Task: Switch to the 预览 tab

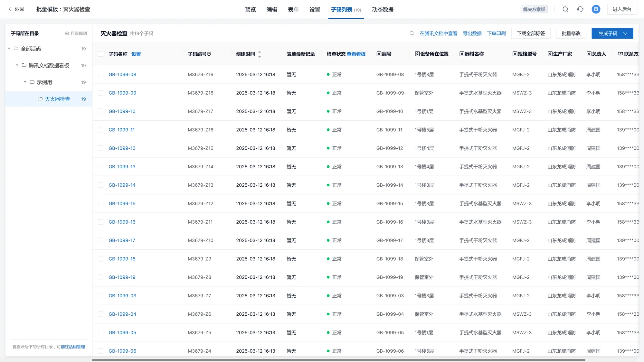Action: click(250, 10)
